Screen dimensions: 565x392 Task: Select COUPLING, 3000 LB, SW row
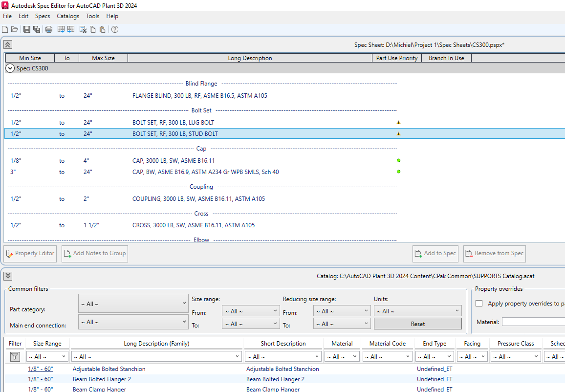tap(284, 198)
